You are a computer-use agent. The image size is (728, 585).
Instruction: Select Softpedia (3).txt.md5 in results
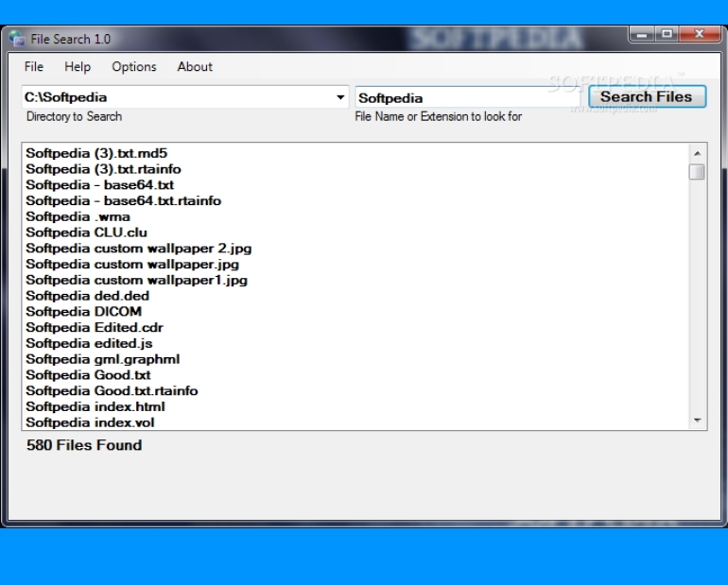(96, 153)
